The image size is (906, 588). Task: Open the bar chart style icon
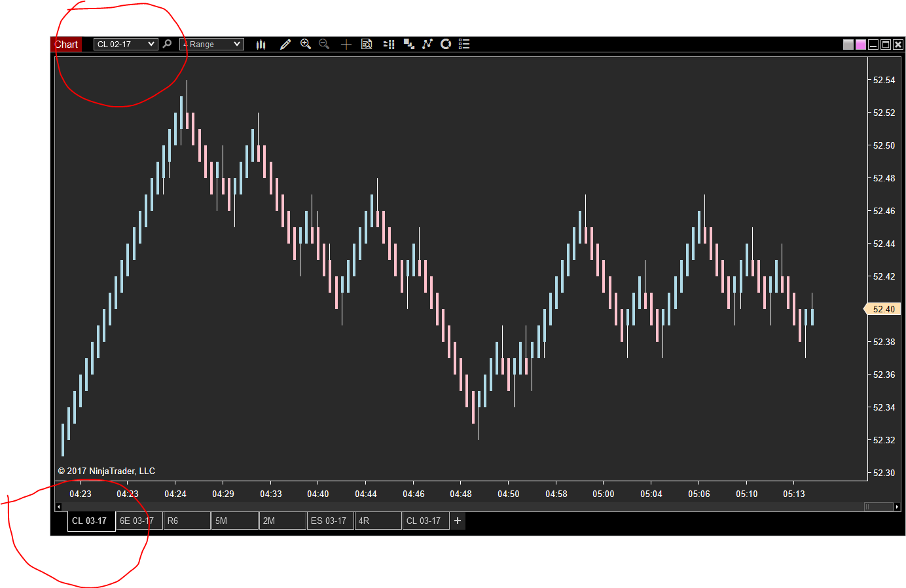click(x=261, y=44)
